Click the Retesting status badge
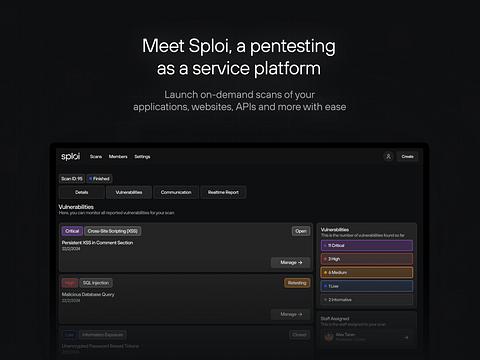 297,283
